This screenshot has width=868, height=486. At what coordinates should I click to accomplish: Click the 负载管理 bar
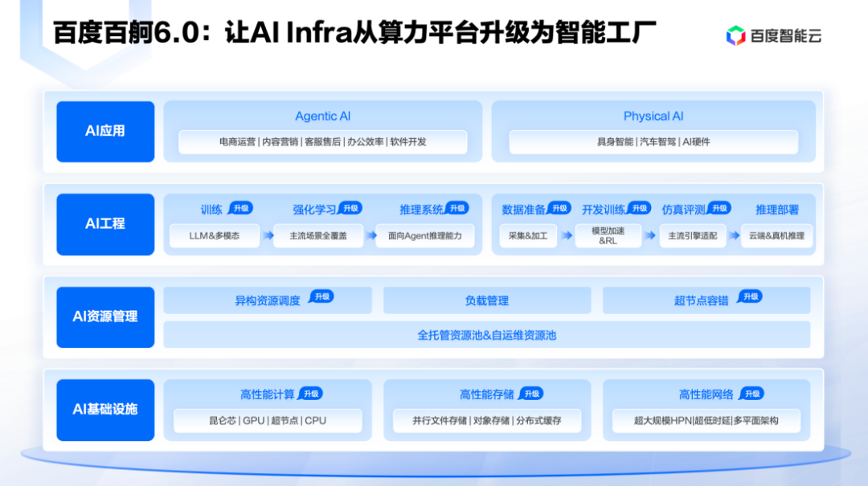click(x=487, y=300)
